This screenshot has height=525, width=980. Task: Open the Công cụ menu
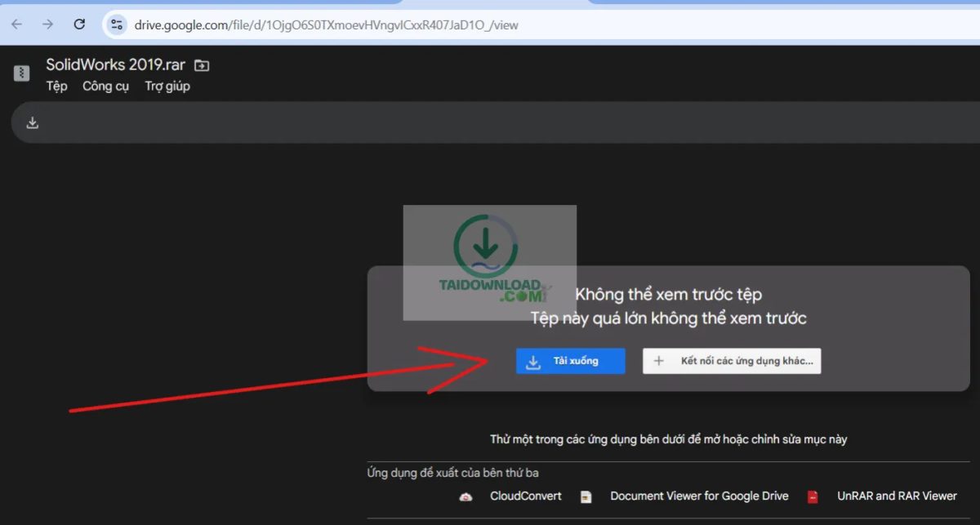[105, 87]
